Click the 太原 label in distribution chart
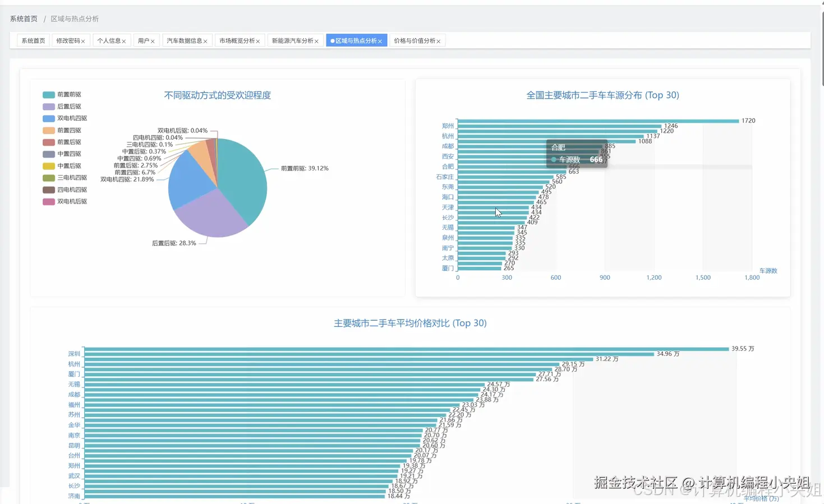The image size is (824, 504). 448,258
